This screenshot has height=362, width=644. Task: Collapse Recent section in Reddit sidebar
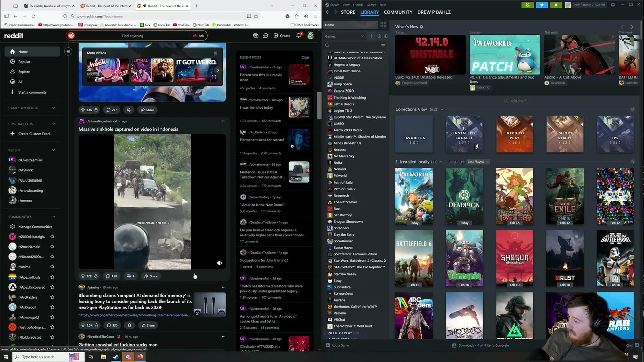pyautogui.click(x=54, y=150)
